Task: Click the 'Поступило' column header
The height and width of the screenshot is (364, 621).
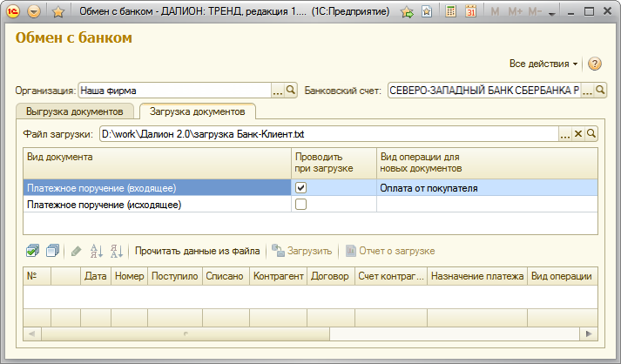Action: point(175,276)
